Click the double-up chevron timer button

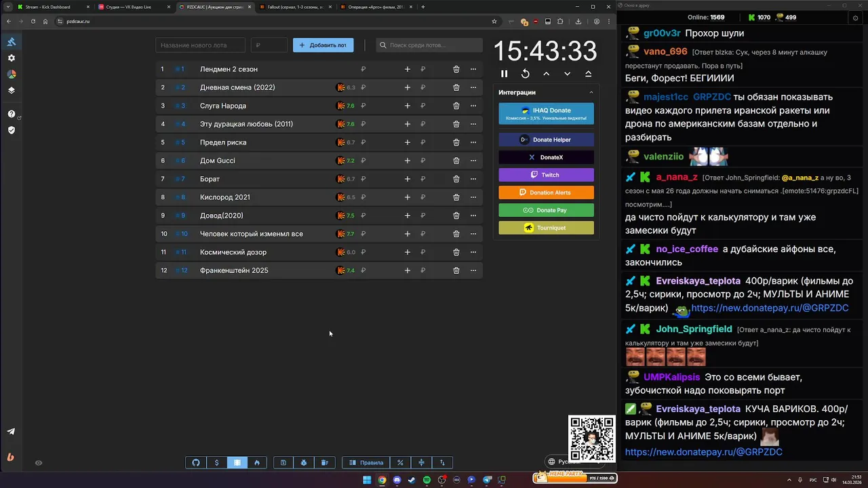pyautogui.click(x=588, y=74)
